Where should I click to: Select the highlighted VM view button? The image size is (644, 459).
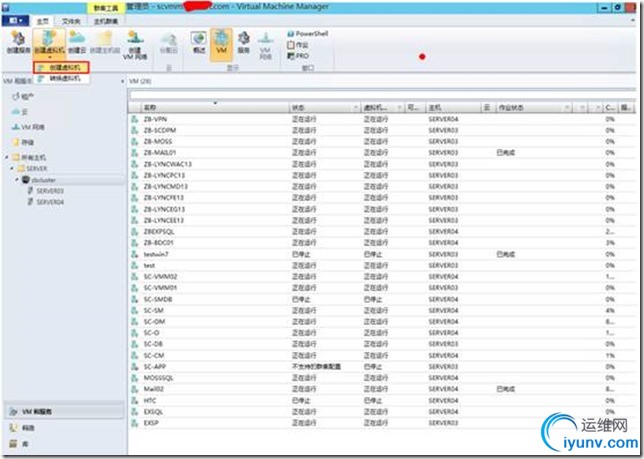tap(221, 44)
